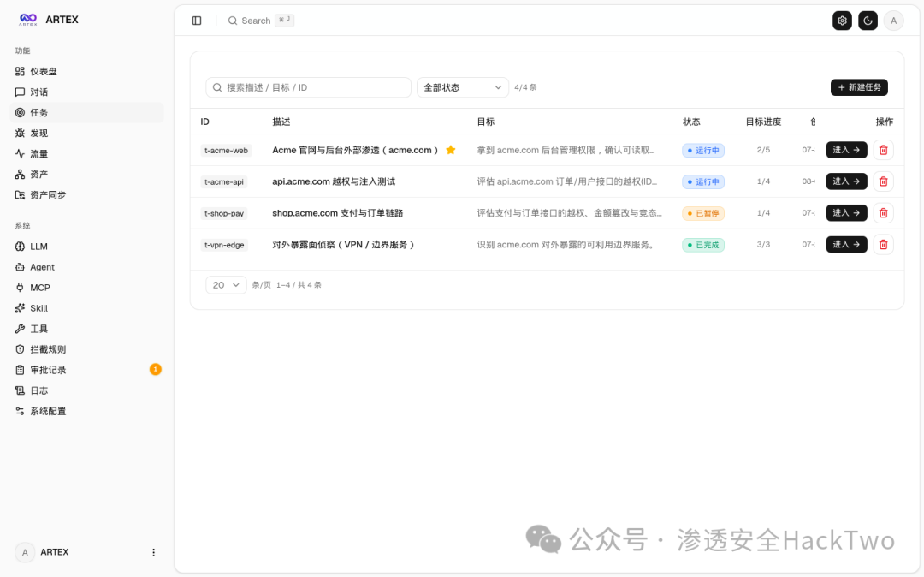
Task: Toggle the star on Acme 官网 task
Action: (x=451, y=150)
